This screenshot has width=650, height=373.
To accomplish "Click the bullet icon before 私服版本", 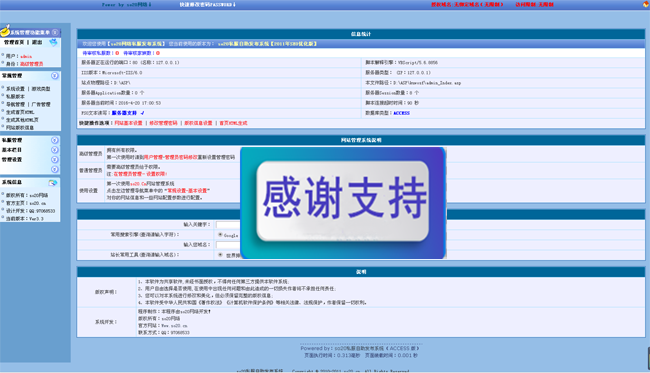I will tap(3, 96).
